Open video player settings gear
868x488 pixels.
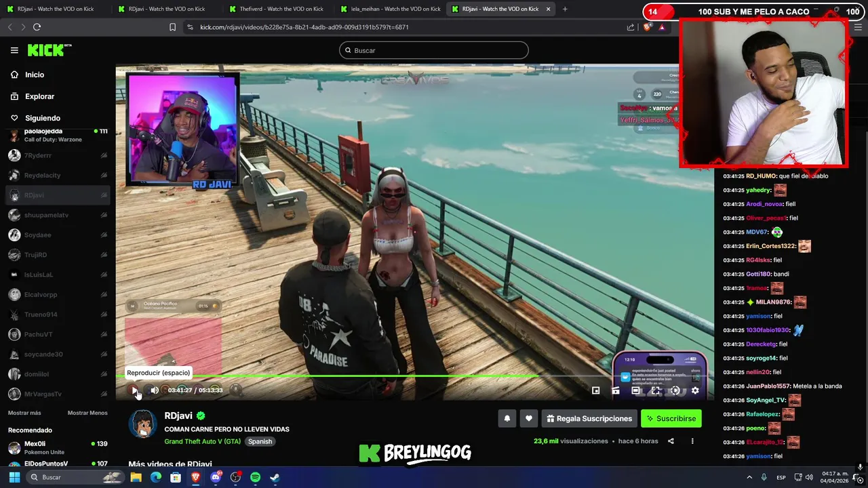(695, 390)
